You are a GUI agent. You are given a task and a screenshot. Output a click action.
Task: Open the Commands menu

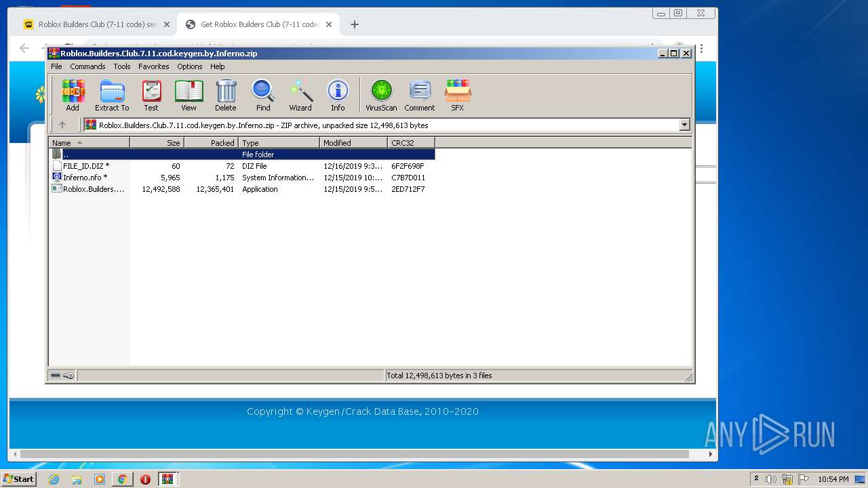coord(87,66)
